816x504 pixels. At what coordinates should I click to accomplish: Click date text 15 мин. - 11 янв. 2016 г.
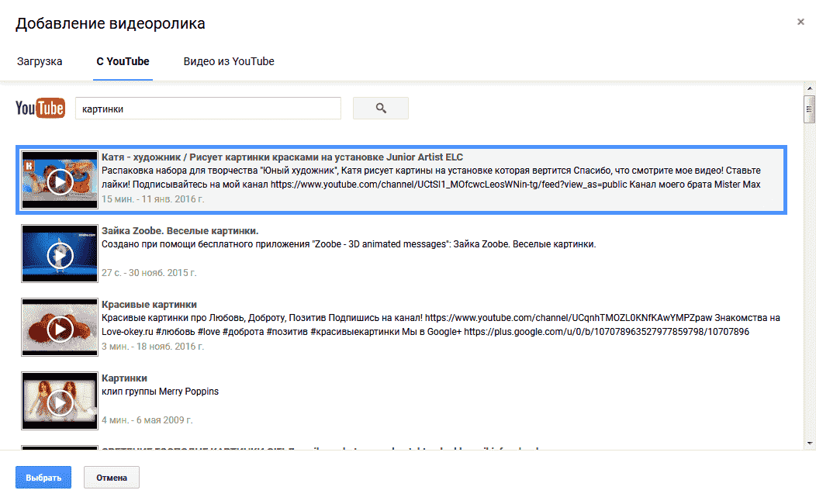coord(153,199)
